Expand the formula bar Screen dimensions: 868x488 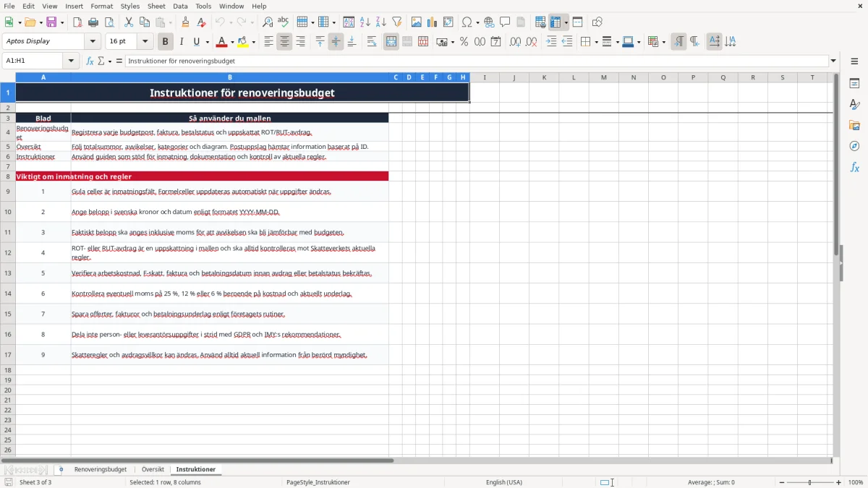(833, 61)
